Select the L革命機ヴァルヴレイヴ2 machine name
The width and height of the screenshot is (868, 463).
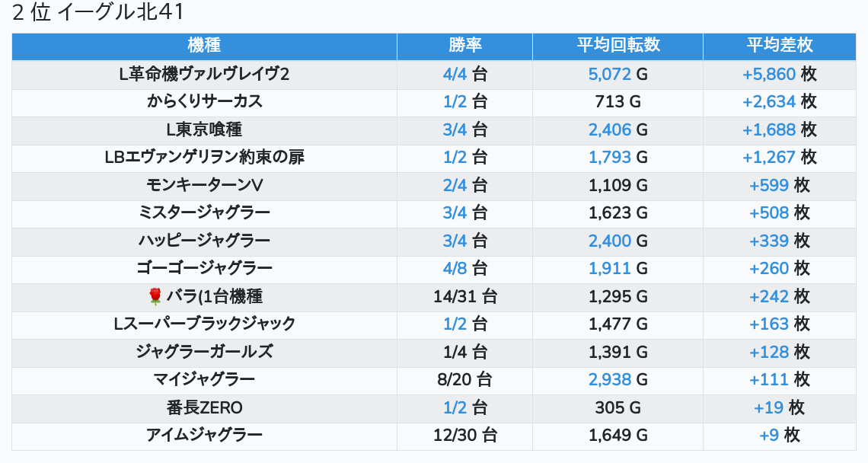[204, 74]
